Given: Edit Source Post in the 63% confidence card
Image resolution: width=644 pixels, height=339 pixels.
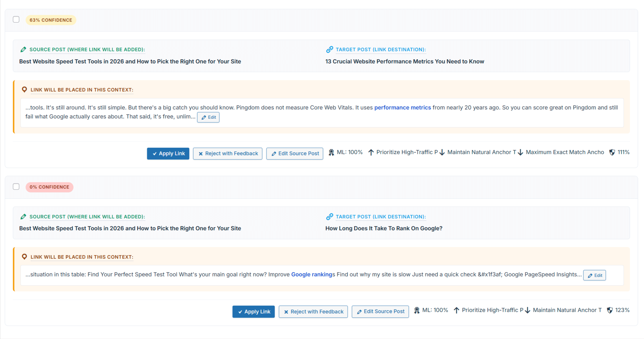Looking at the screenshot, I should [295, 154].
